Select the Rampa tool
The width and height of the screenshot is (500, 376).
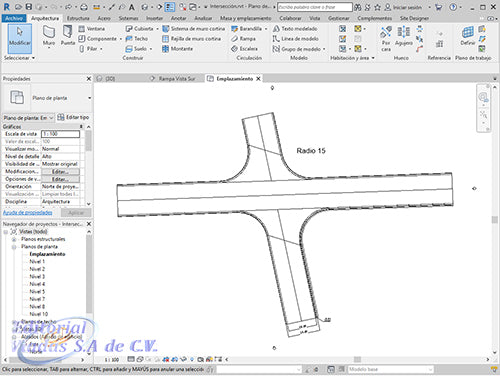click(243, 39)
